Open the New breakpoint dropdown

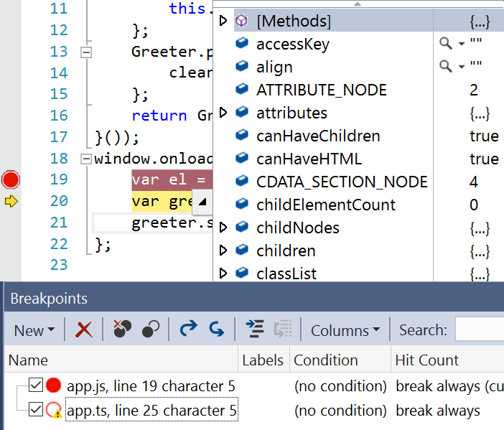pyautogui.click(x=34, y=330)
